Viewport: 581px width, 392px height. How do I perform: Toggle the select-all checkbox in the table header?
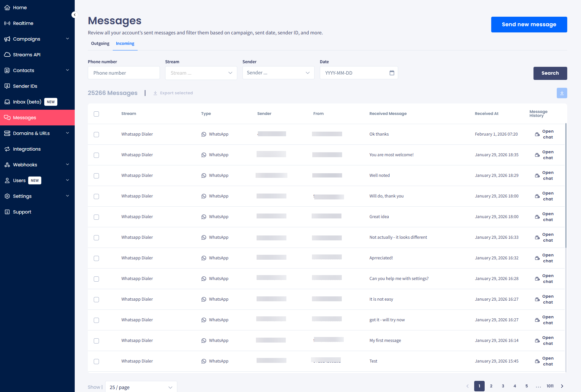[96, 114]
